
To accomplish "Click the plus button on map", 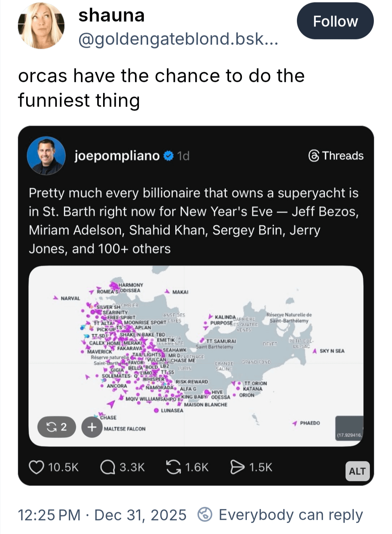I will click(92, 427).
